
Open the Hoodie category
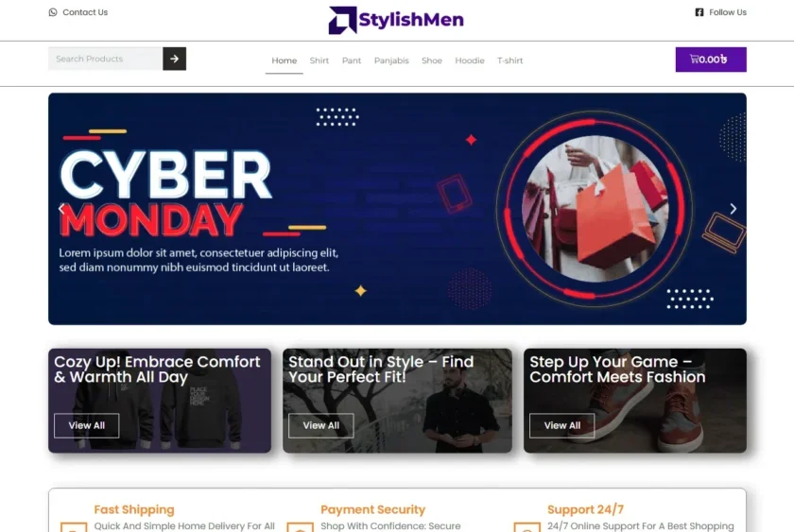tap(470, 60)
